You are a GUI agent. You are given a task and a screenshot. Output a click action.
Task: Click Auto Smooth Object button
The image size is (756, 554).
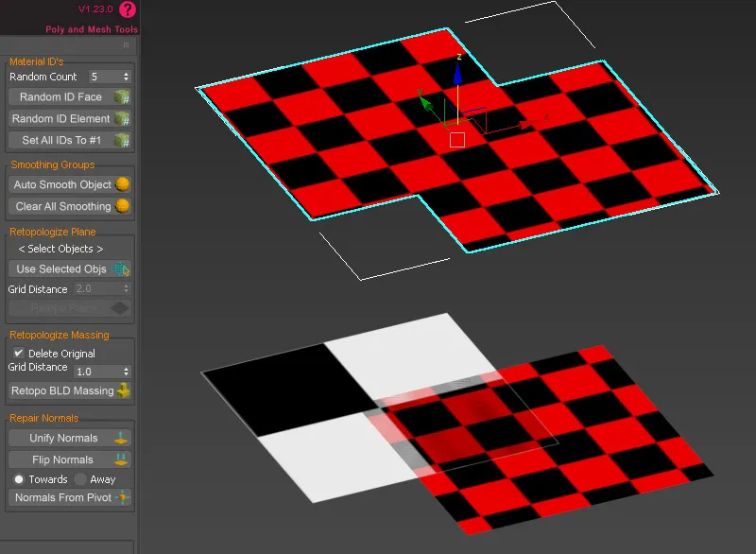pos(70,184)
